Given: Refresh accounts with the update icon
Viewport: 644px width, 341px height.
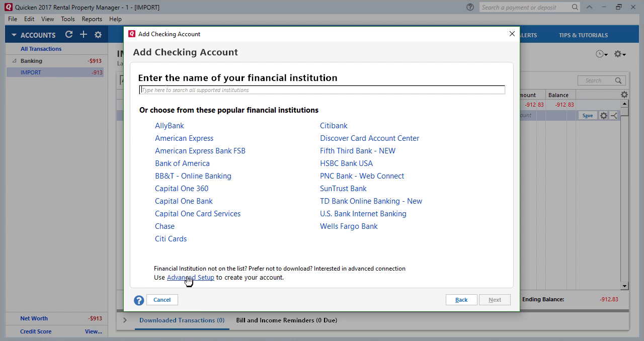Looking at the screenshot, I should [x=69, y=35].
